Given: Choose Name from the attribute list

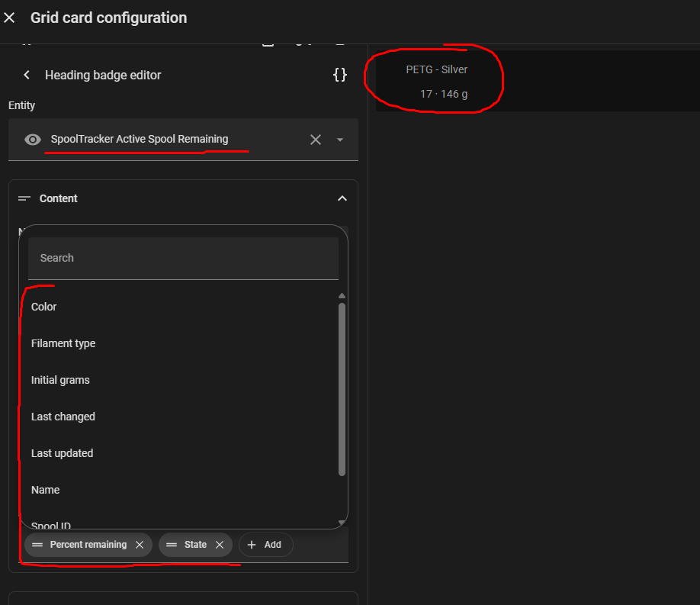Looking at the screenshot, I should 45,490.
